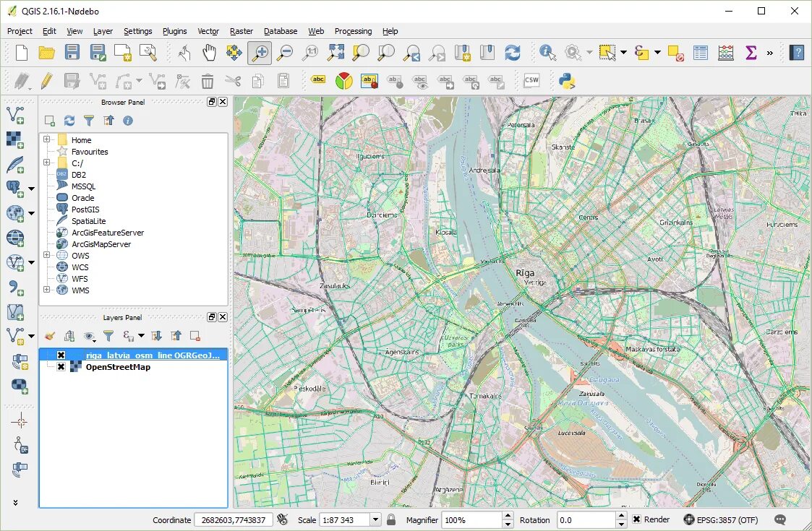Expand the Home folder in Browser
Screen dimensions: 812x531
coord(46,139)
